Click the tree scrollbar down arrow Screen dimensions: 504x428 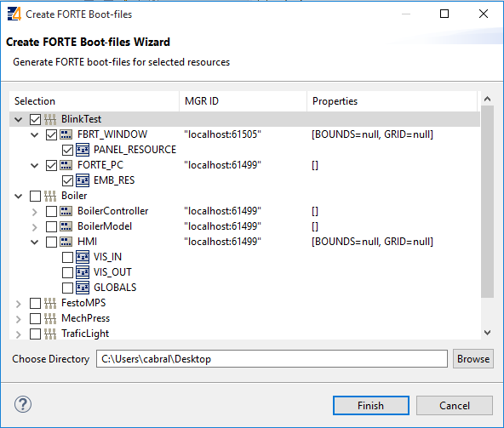pyautogui.click(x=487, y=332)
